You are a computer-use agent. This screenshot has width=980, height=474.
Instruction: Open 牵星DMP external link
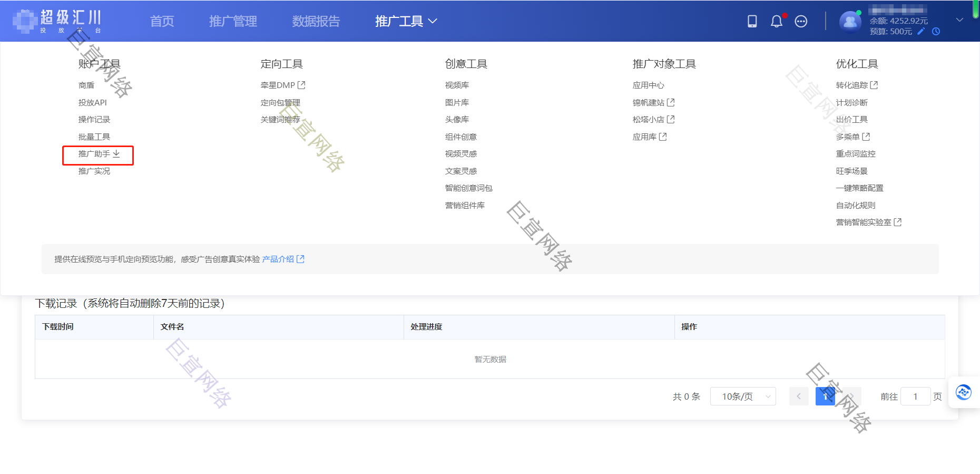(x=283, y=85)
